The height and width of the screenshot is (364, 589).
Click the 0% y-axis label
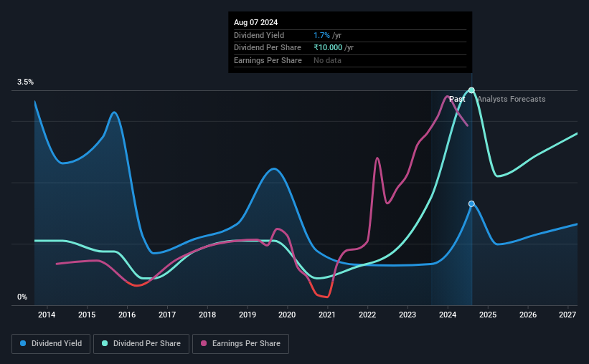click(22, 297)
